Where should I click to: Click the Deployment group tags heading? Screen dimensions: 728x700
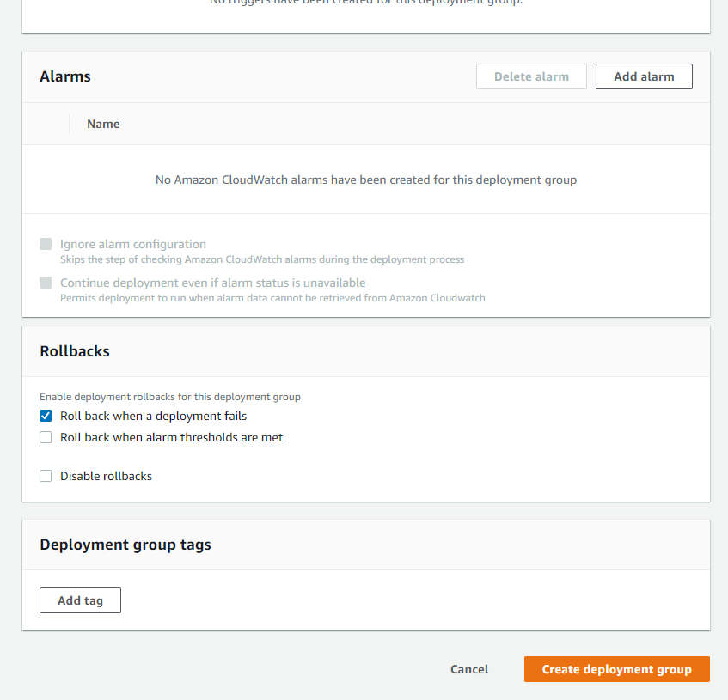coord(125,545)
